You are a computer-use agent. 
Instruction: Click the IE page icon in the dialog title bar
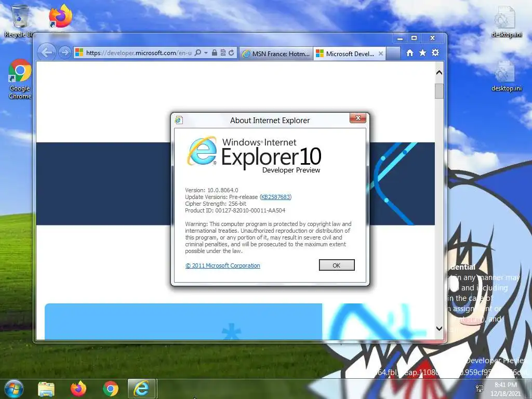coord(179,120)
